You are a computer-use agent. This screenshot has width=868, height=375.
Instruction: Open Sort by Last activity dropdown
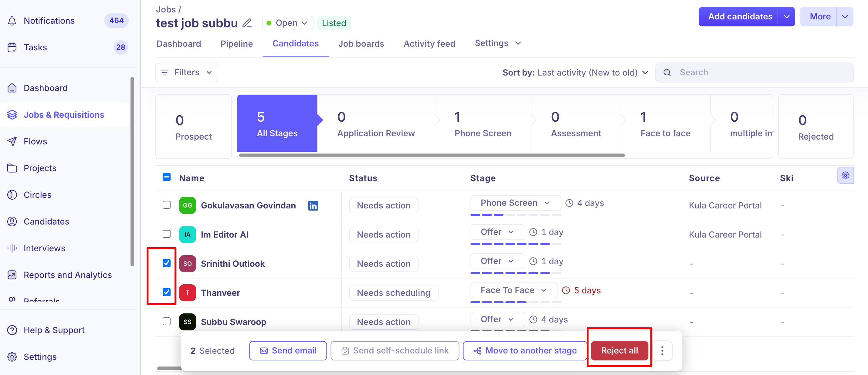(575, 73)
